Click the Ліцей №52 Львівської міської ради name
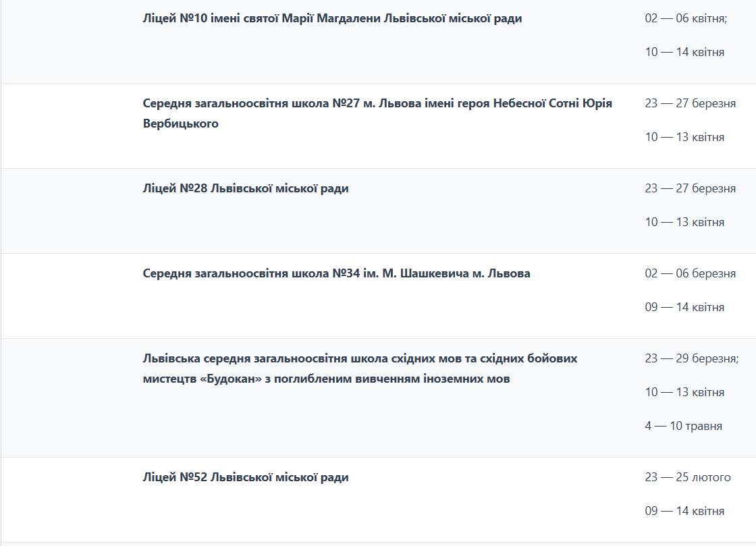 [x=246, y=478]
